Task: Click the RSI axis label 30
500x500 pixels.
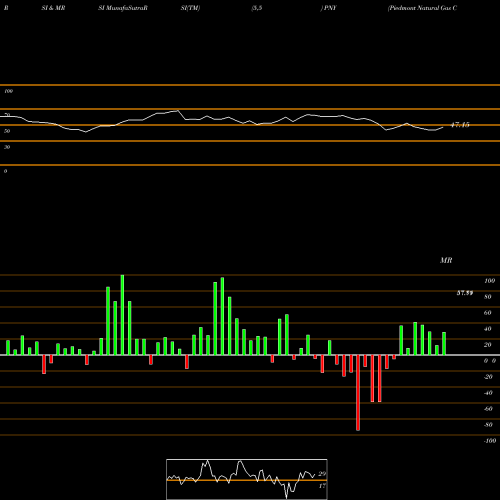Action: (x=7, y=147)
